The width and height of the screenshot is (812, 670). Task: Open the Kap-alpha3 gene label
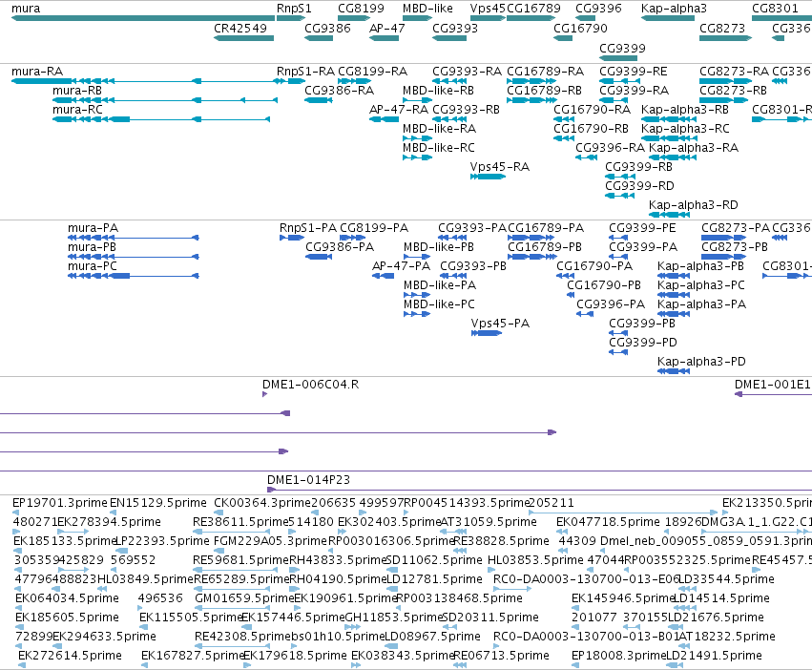tap(674, 9)
